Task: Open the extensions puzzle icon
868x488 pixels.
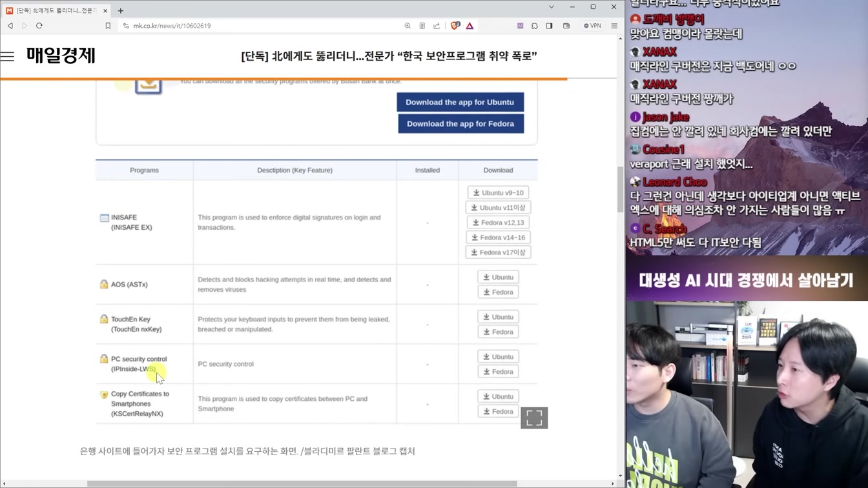Action: [x=535, y=26]
